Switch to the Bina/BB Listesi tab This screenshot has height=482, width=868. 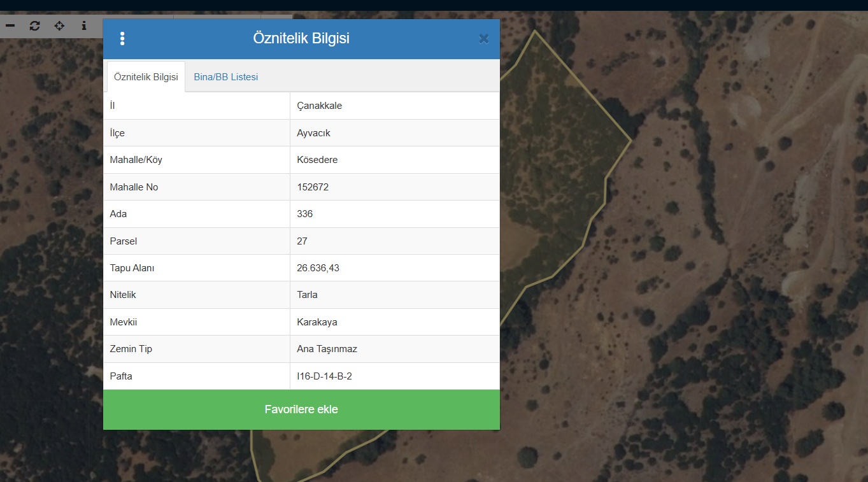[226, 76]
